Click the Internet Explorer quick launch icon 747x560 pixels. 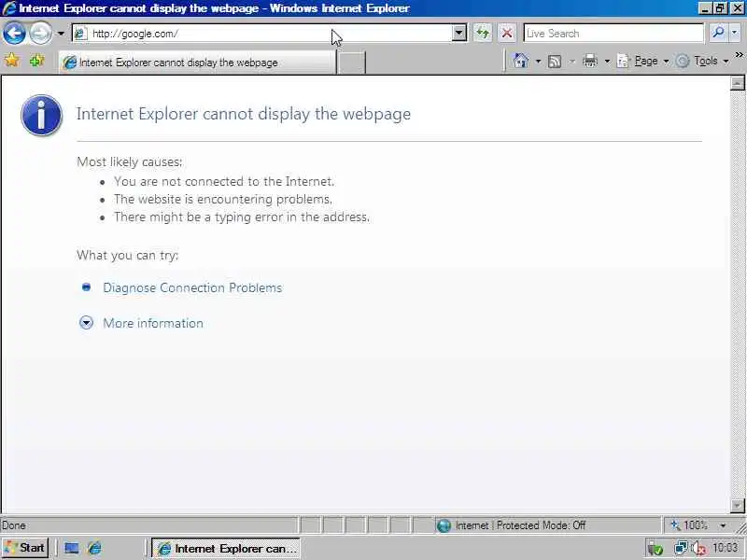[94, 548]
